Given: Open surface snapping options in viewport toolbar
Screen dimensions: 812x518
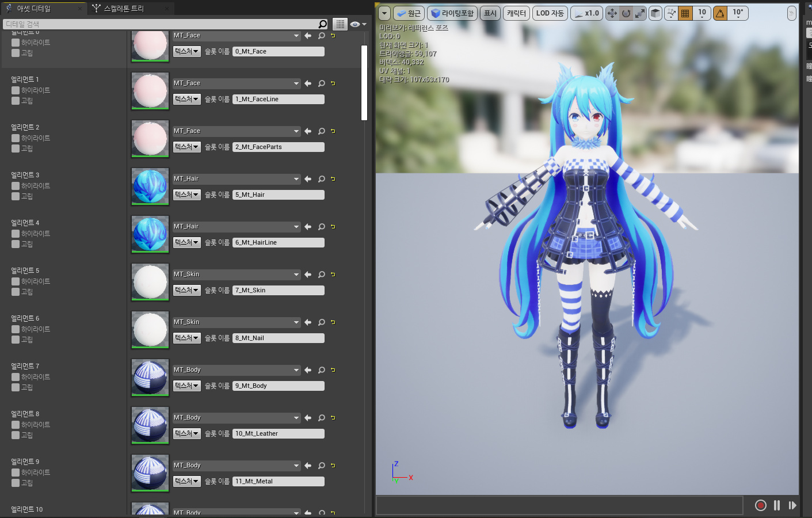Looking at the screenshot, I should 671,13.
